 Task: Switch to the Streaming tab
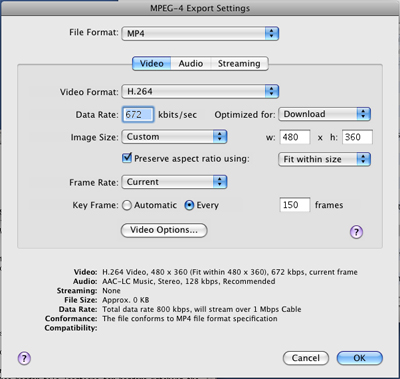pyautogui.click(x=239, y=63)
